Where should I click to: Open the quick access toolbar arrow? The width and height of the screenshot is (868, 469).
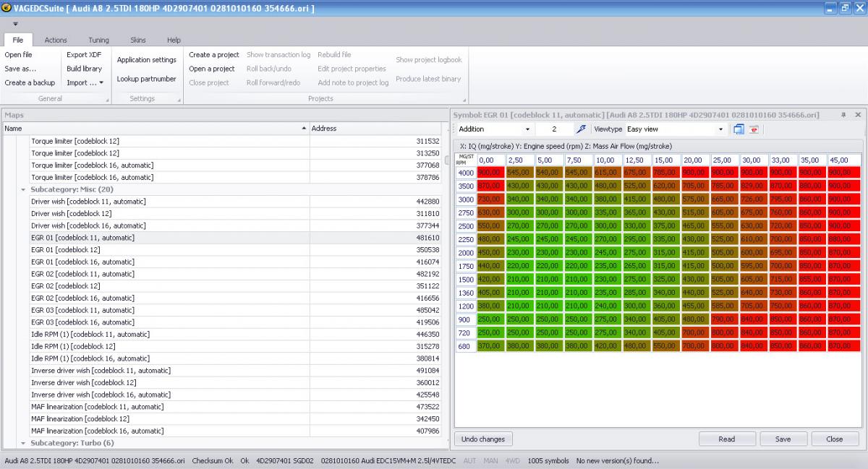tap(15, 24)
